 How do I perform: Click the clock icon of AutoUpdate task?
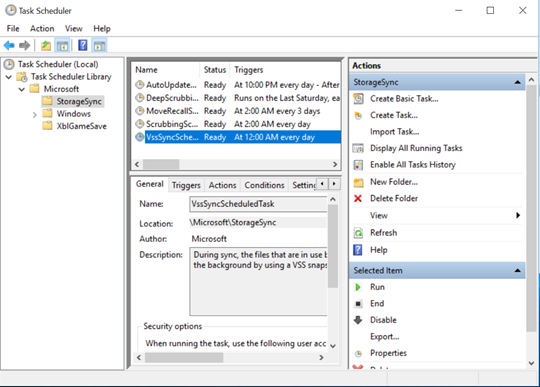coord(139,85)
